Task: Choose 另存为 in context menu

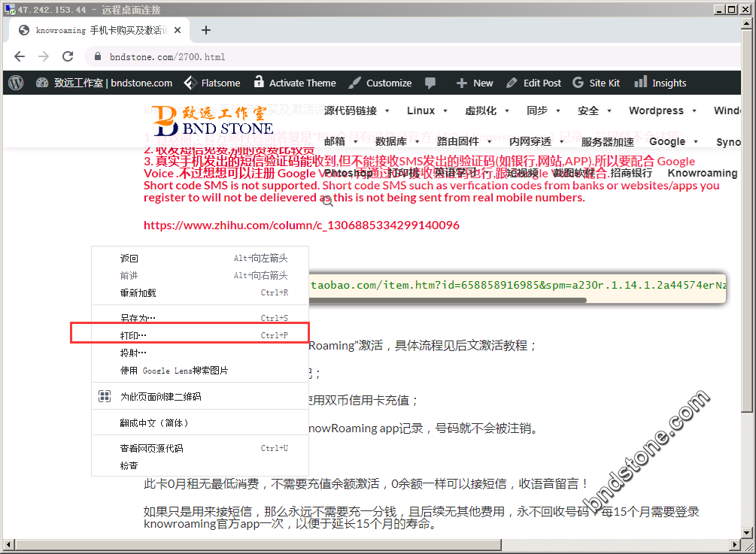Action: coord(200,318)
